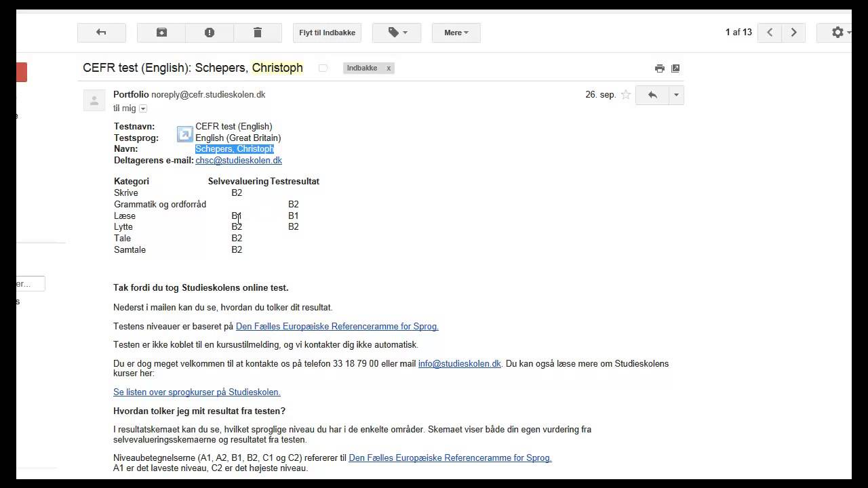Open email in new window
This screenshot has height=488, width=868.
coord(675,68)
